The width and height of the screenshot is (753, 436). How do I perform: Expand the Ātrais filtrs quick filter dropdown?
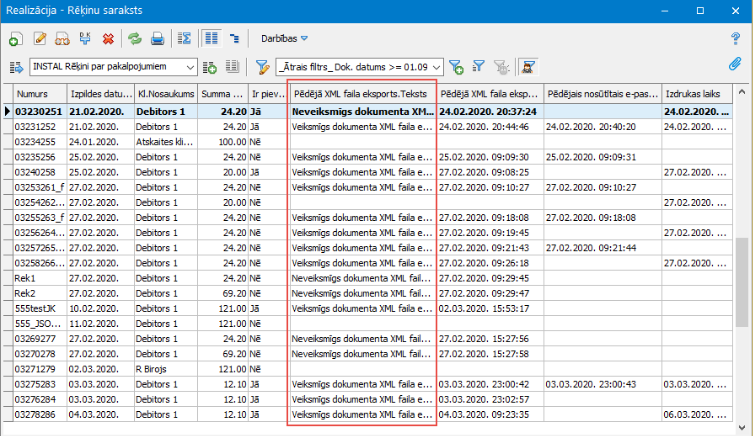coord(434,67)
